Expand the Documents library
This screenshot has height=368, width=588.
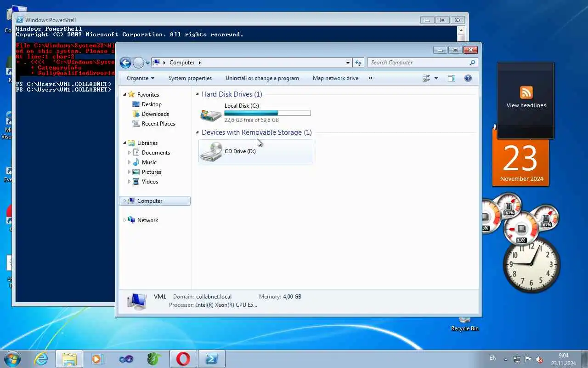pos(130,153)
